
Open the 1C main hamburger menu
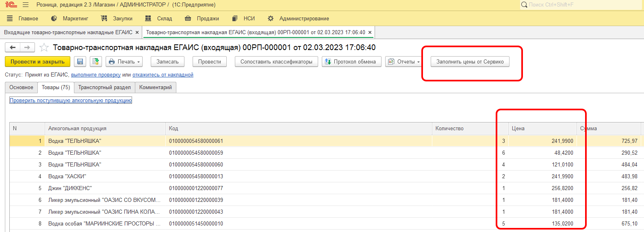coord(26,5)
